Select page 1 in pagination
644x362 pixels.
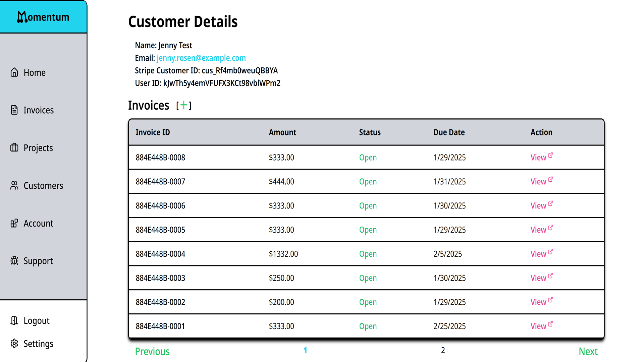(x=305, y=350)
